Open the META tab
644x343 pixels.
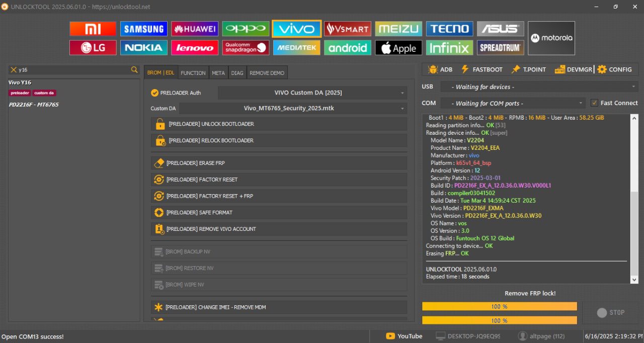pos(218,73)
